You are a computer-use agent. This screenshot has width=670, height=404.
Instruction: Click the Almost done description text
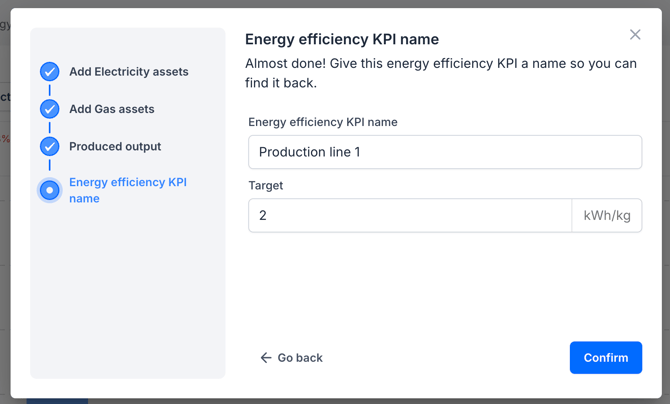tap(440, 73)
